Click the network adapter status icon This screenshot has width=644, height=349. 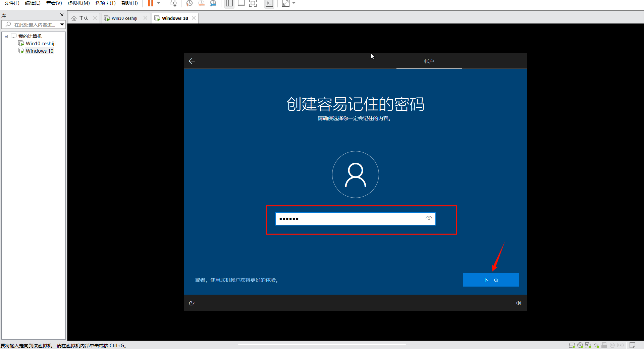tap(588, 345)
